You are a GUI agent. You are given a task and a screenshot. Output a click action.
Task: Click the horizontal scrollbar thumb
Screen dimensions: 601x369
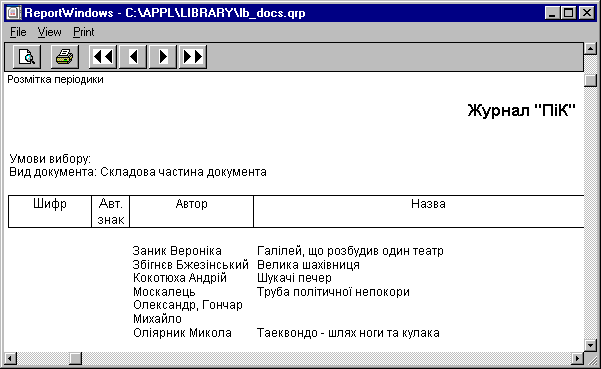coord(76,359)
